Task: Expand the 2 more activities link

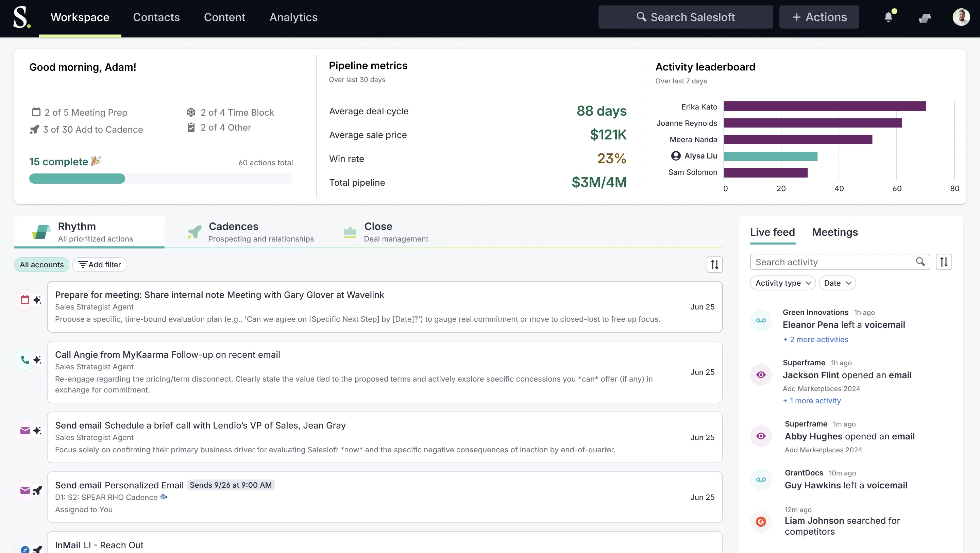Action: pyautogui.click(x=816, y=339)
